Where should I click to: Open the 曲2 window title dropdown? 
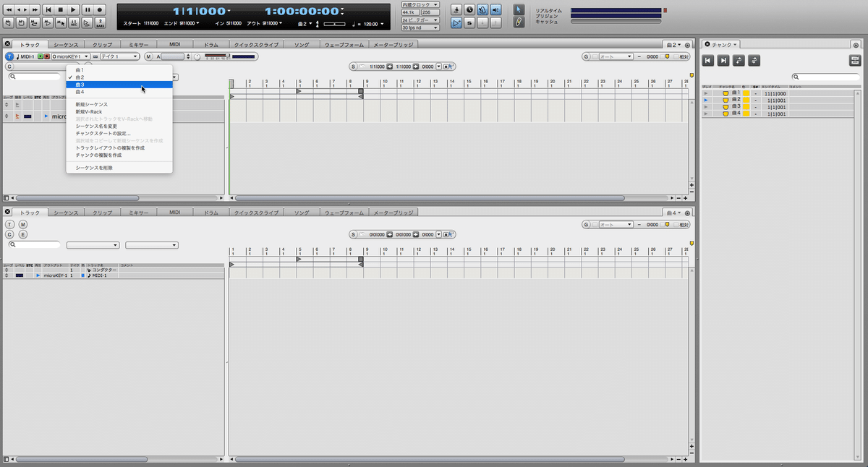pyautogui.click(x=673, y=45)
